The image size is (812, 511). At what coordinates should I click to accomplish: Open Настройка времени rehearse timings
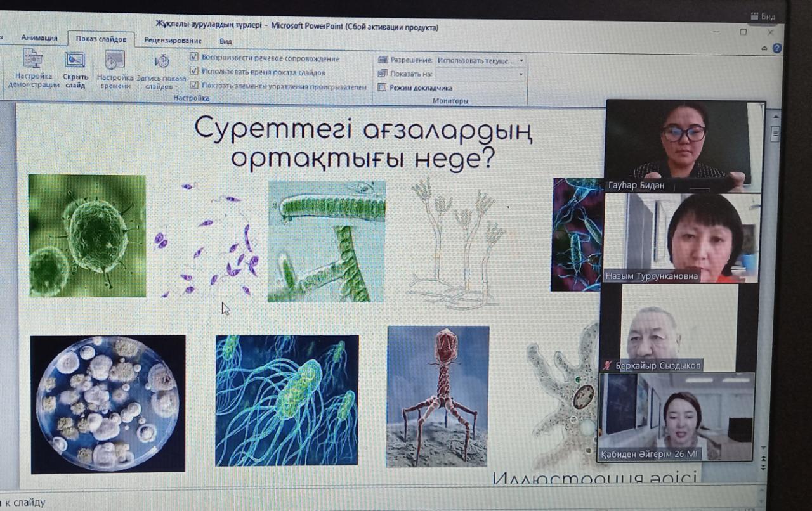[115, 70]
